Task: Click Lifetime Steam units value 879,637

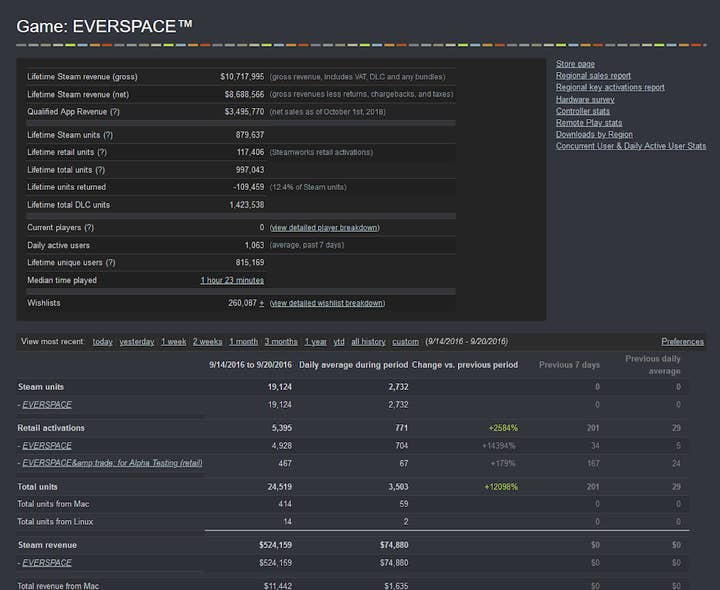Action: pos(250,135)
